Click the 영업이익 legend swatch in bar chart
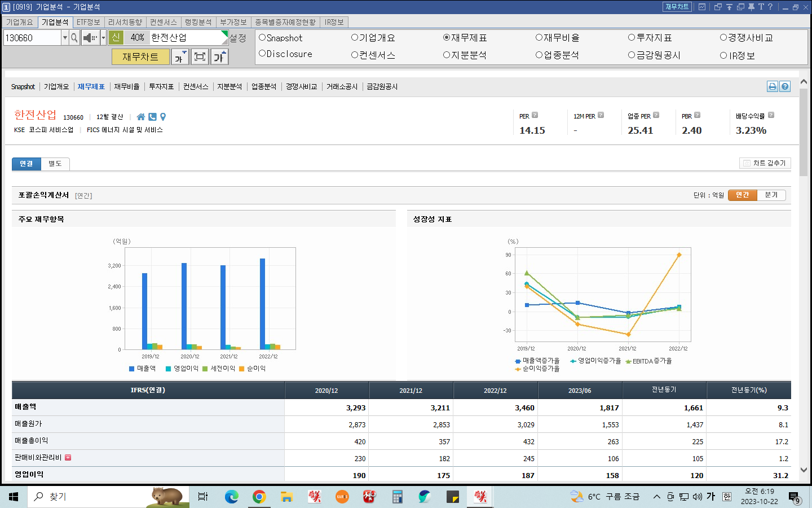Viewport: 812px width, 508px height. click(168, 369)
